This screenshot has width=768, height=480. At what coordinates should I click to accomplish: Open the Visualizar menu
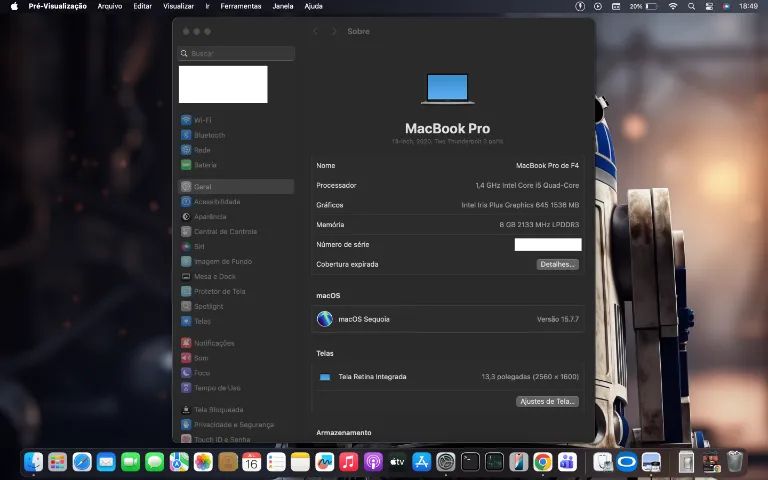pyautogui.click(x=178, y=6)
